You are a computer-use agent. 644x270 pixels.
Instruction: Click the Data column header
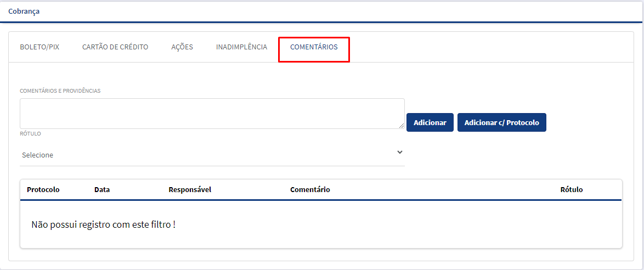tap(102, 189)
